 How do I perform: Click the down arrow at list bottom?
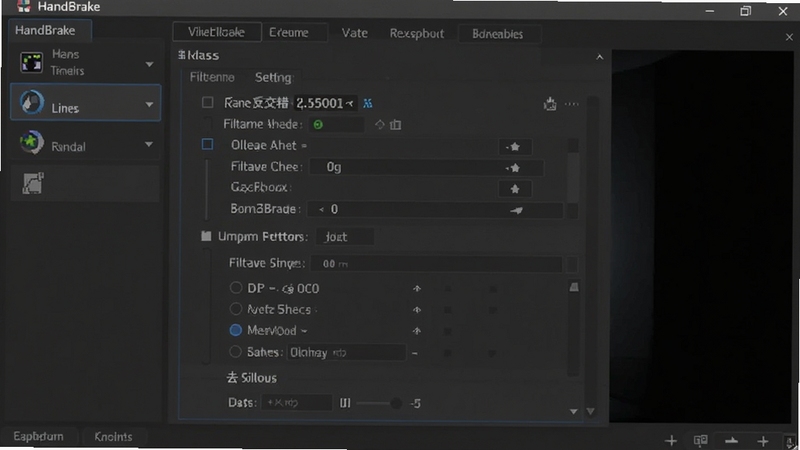[573, 411]
